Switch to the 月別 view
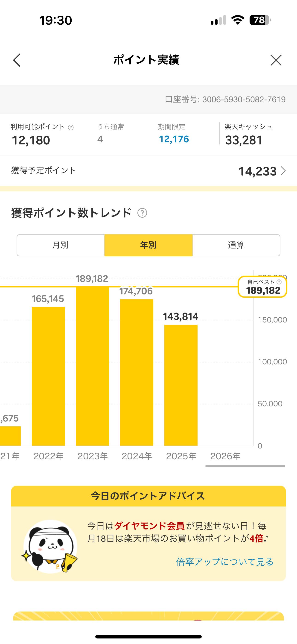The height and width of the screenshot is (644, 297). tap(61, 245)
